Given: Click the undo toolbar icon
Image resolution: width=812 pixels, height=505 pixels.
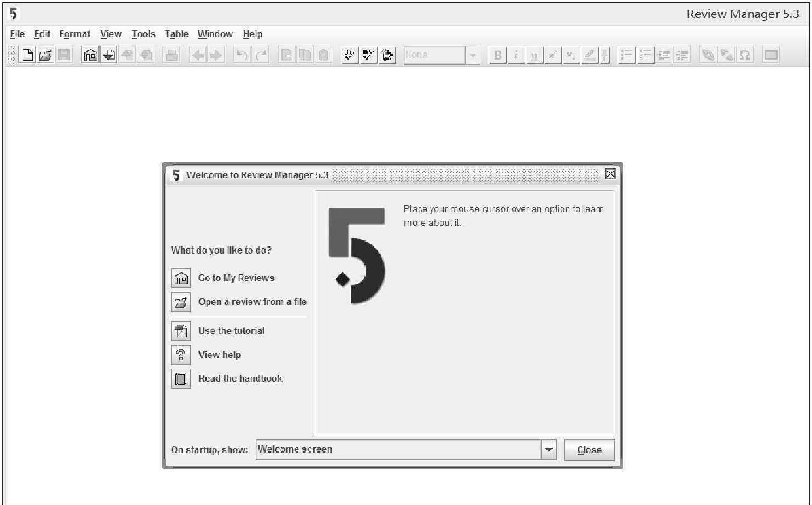Looking at the screenshot, I should [x=242, y=55].
